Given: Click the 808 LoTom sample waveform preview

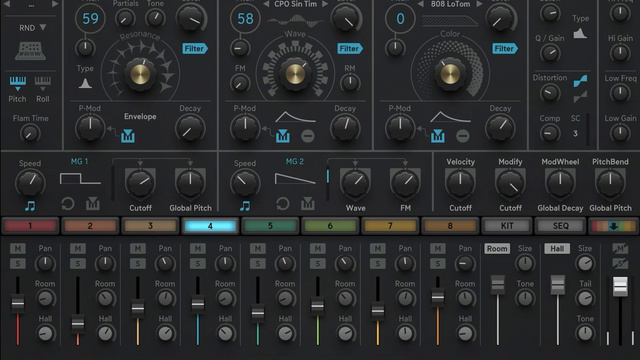Looking at the screenshot, I should pos(450,20).
